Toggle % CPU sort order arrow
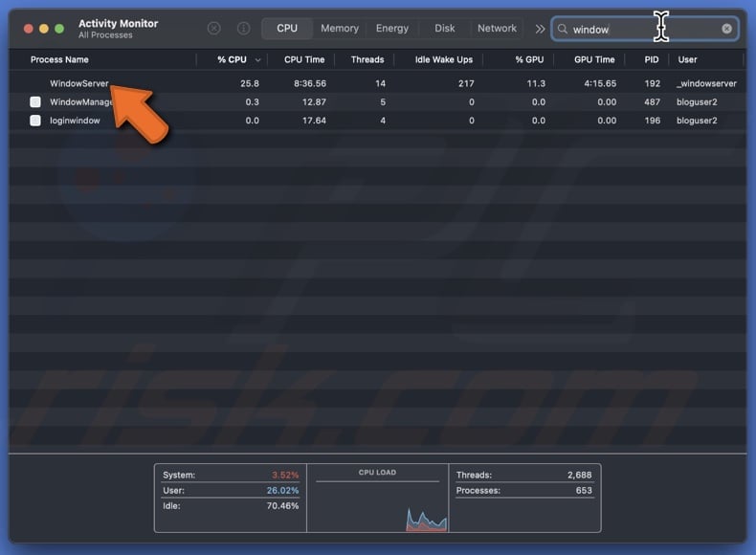This screenshot has width=756, height=555. coord(258,60)
